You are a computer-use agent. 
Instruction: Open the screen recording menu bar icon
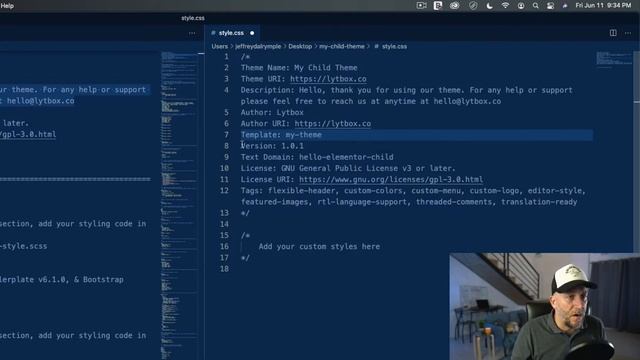[x=421, y=6]
